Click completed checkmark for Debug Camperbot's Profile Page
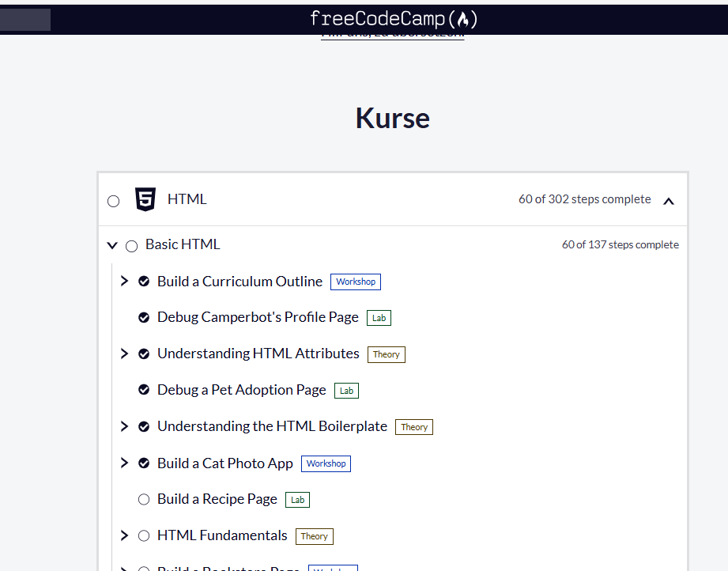The image size is (728, 571). 144,317
